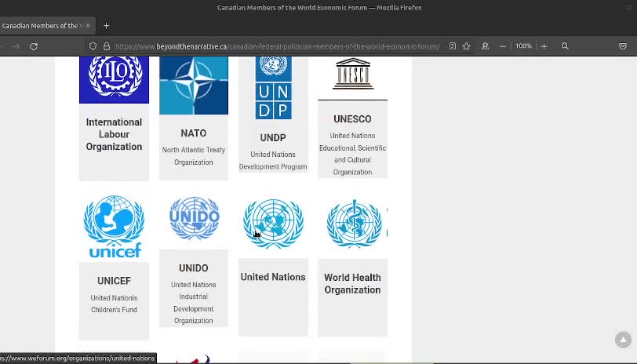The image size is (637, 364).
Task: Click the unicef logo image
Action: coord(115,226)
